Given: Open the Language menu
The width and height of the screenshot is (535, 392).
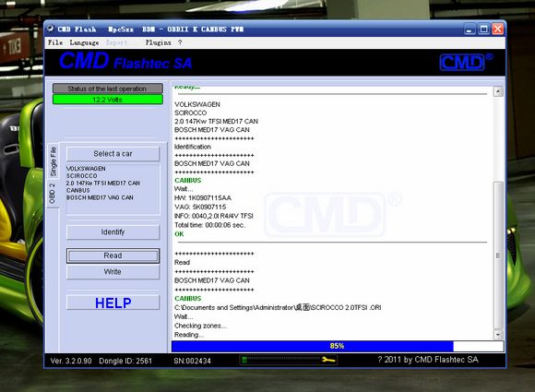Looking at the screenshot, I should [x=84, y=42].
